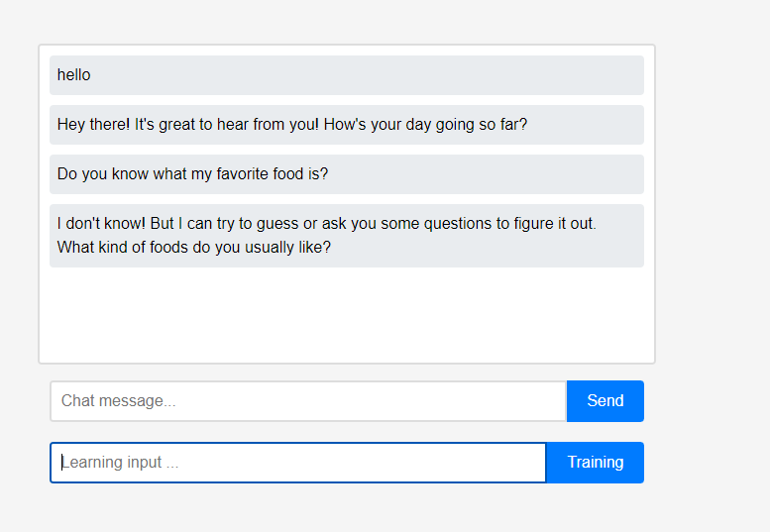Click the "Hey there!" greeting text
This screenshot has width=770, height=532.
coord(94,125)
